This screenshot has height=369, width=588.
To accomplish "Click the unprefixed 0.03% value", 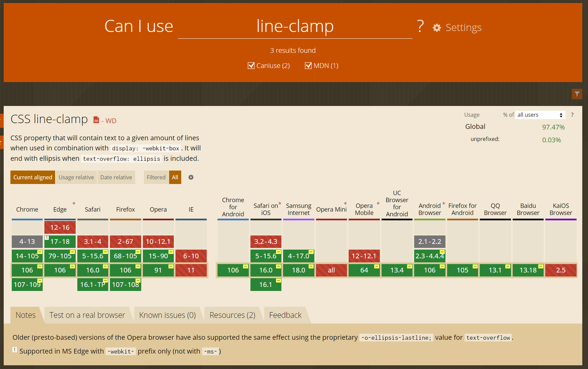I will 551,140.
